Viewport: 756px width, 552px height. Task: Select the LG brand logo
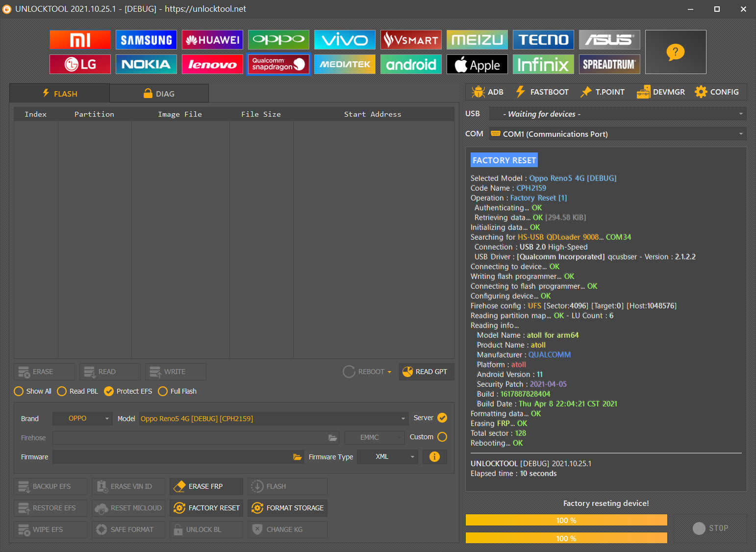80,64
